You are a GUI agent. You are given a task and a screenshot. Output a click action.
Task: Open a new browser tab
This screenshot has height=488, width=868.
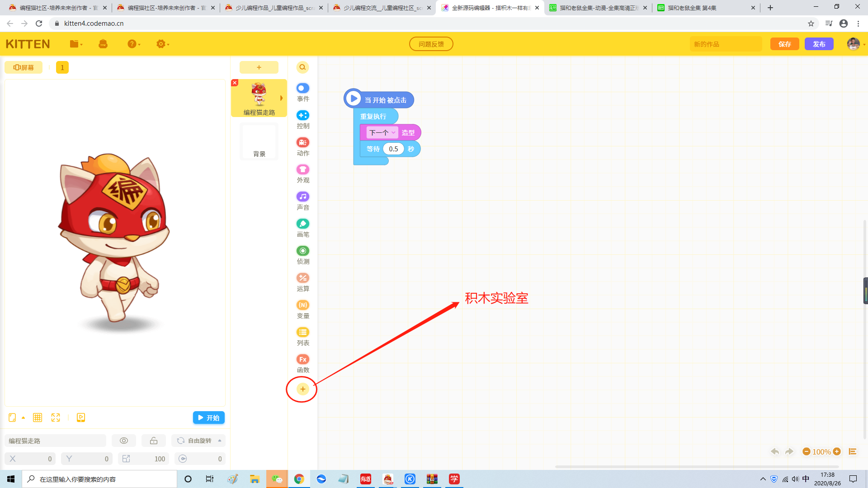[x=770, y=8]
